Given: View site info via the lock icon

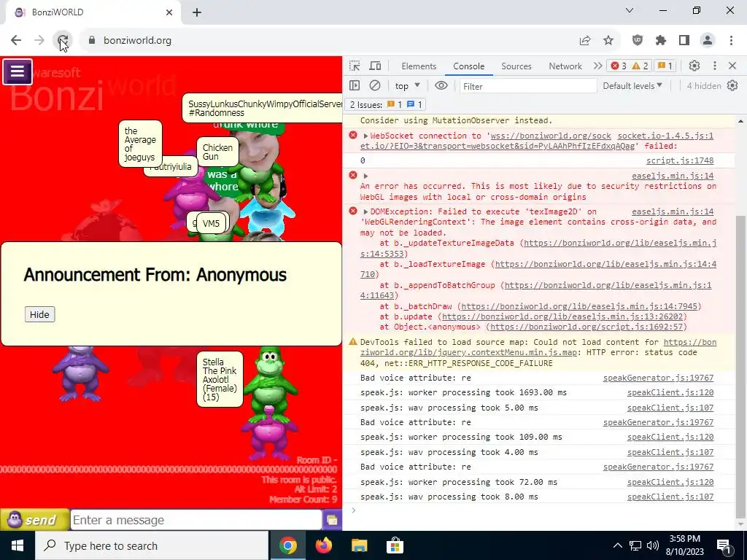Looking at the screenshot, I should [92, 41].
